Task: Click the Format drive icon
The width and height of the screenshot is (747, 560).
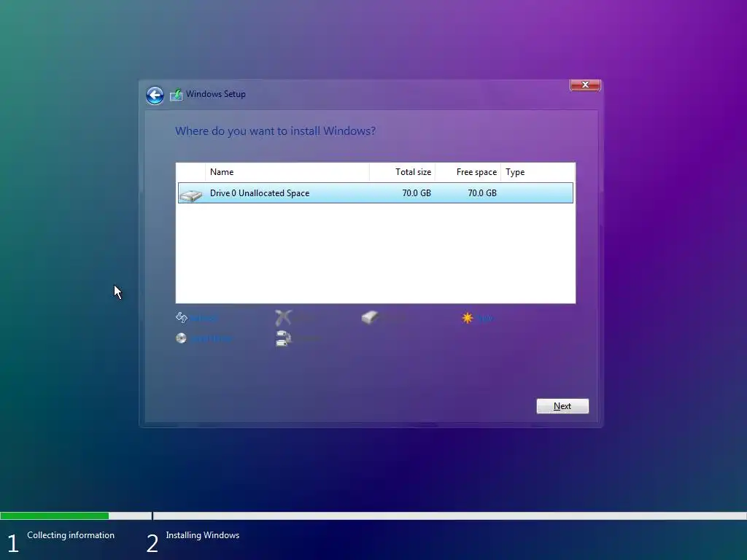Action: pos(370,317)
